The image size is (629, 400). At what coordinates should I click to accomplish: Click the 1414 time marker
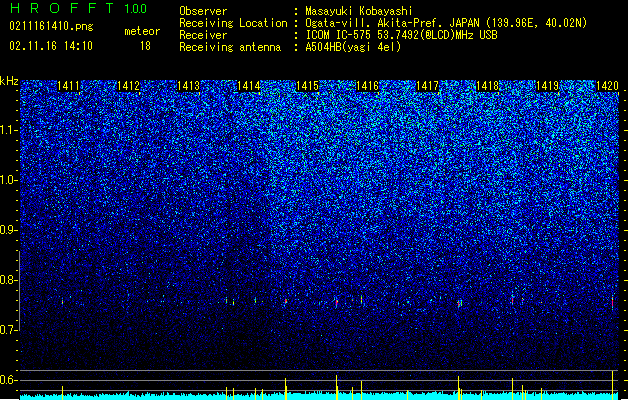coord(248,86)
